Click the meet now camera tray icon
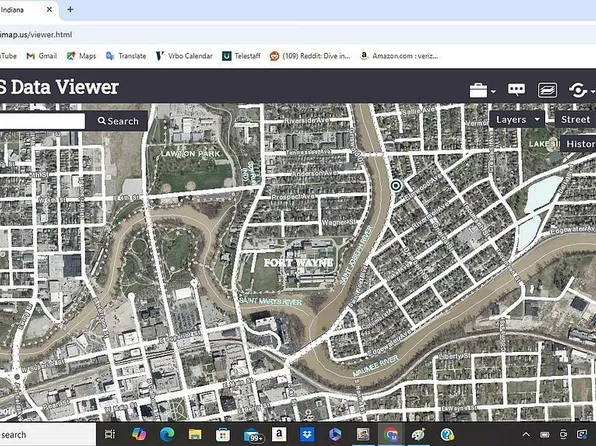 point(563,434)
